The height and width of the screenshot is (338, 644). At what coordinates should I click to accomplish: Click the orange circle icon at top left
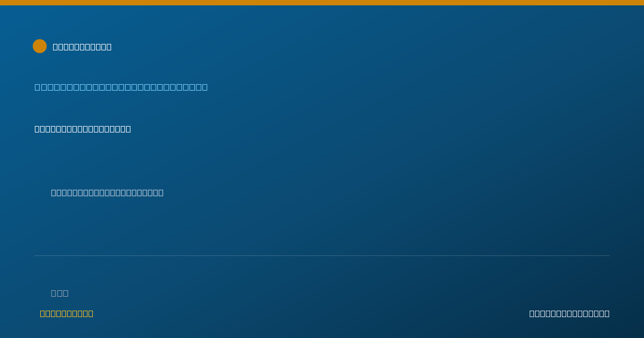tap(40, 46)
